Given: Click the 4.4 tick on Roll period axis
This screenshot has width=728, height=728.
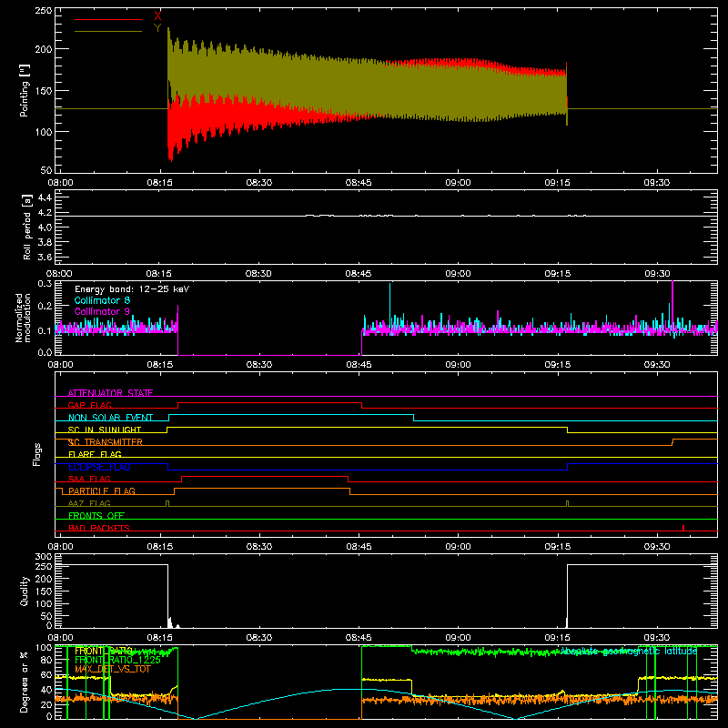Looking at the screenshot, I should [x=45, y=197].
